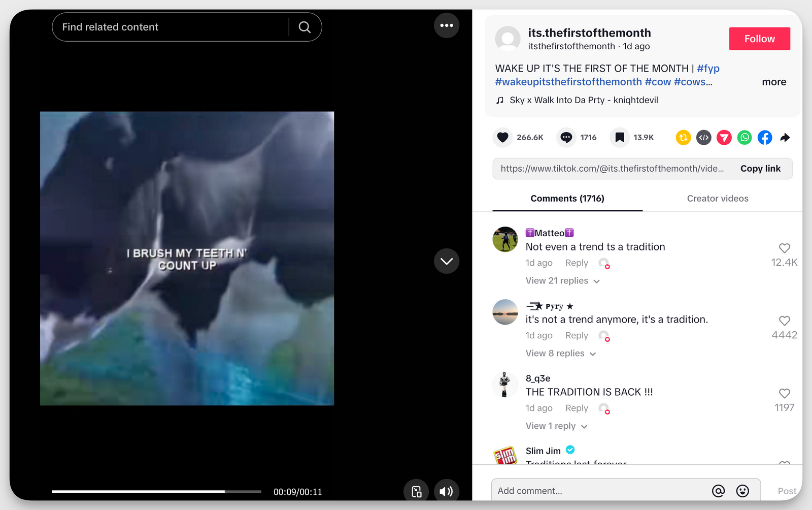Select the Comments (1716) tab
The height and width of the screenshot is (510, 812).
click(567, 199)
